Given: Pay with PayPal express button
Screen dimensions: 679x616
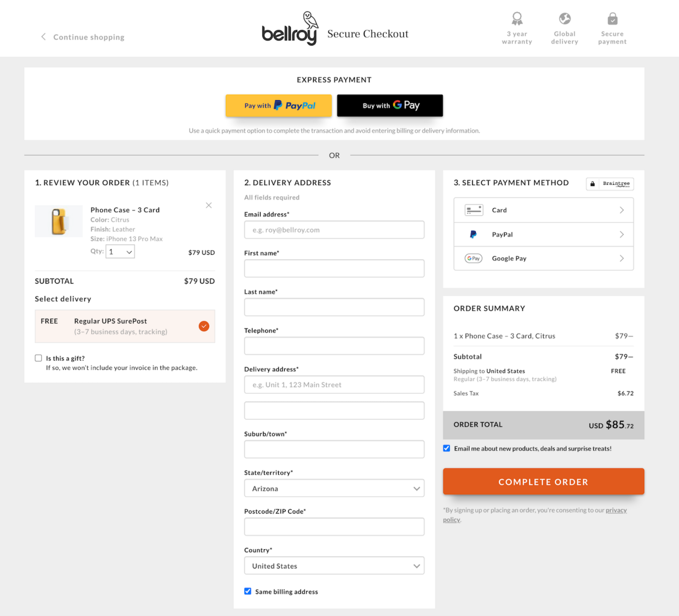Looking at the screenshot, I should point(278,105).
